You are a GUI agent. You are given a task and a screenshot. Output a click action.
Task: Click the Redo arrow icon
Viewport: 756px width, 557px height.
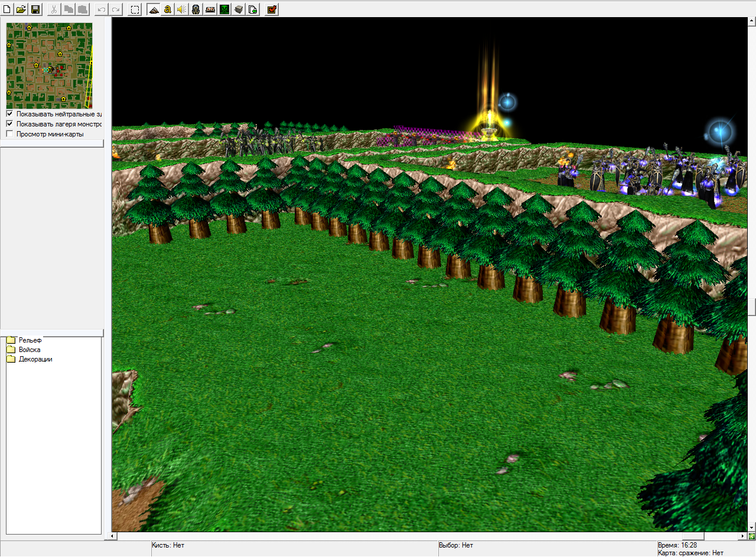click(x=116, y=9)
